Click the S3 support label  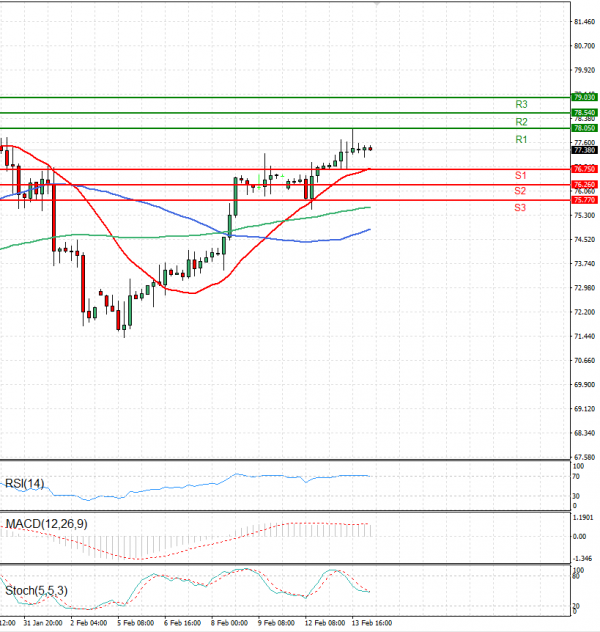[x=520, y=208]
